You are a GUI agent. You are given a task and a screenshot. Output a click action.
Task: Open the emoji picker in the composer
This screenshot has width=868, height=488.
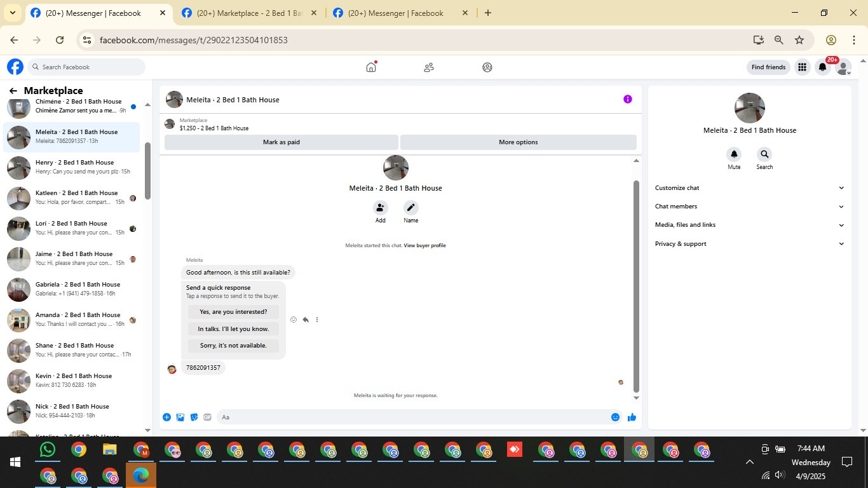[615, 417]
